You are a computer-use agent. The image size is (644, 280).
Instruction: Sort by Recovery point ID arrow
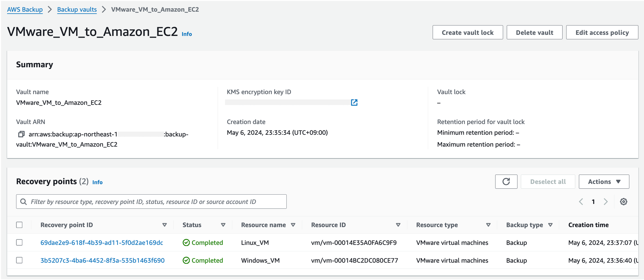pyautogui.click(x=165, y=225)
